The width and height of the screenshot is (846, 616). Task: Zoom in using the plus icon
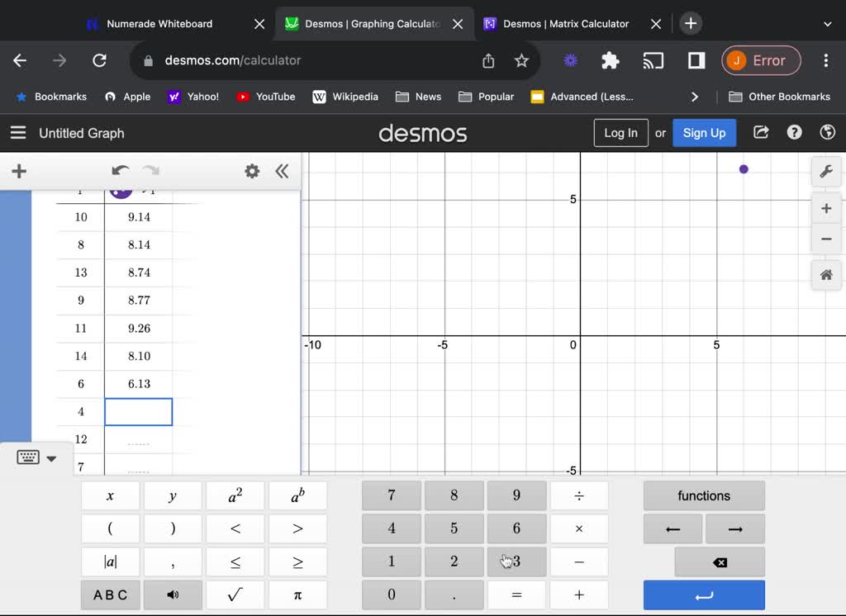pyautogui.click(x=826, y=208)
